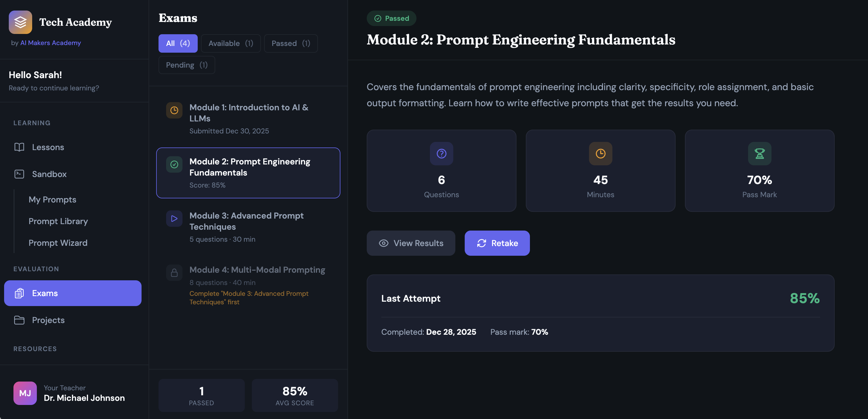Go to My Prompts in sidebar
Screen dimensions: 868x419
click(53, 200)
